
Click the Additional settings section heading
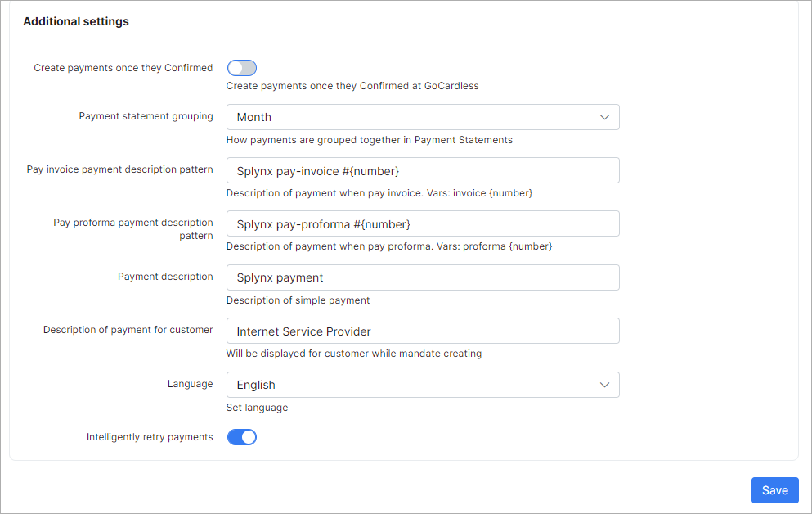click(76, 22)
